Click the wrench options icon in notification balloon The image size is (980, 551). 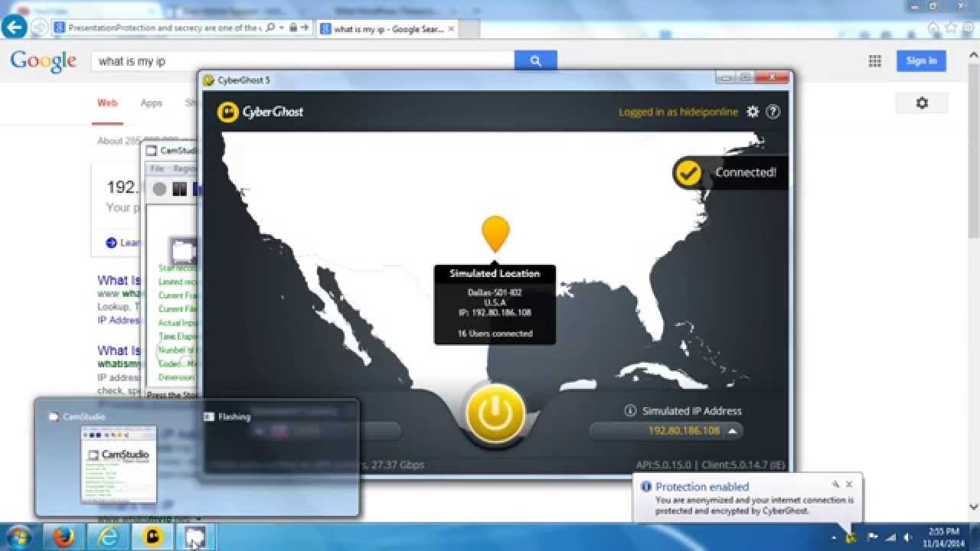(836, 484)
